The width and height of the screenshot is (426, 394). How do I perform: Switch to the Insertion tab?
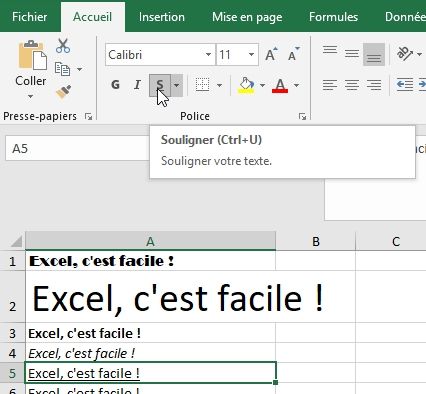pyautogui.click(x=162, y=17)
